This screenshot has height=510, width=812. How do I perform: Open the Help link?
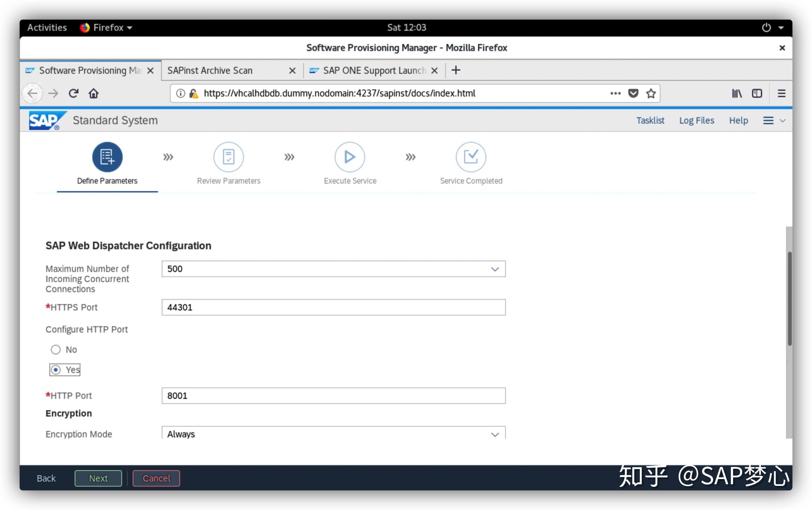pyautogui.click(x=739, y=120)
